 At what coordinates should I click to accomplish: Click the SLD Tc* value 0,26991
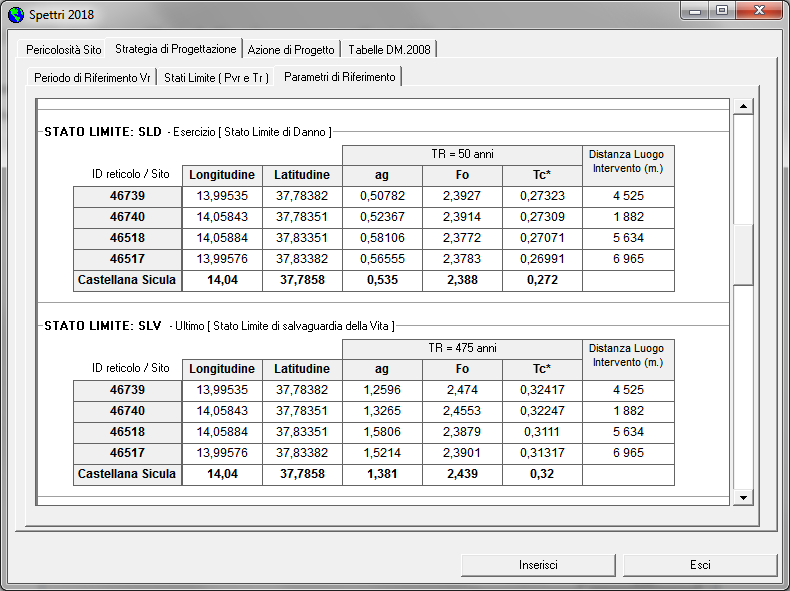click(x=542, y=259)
